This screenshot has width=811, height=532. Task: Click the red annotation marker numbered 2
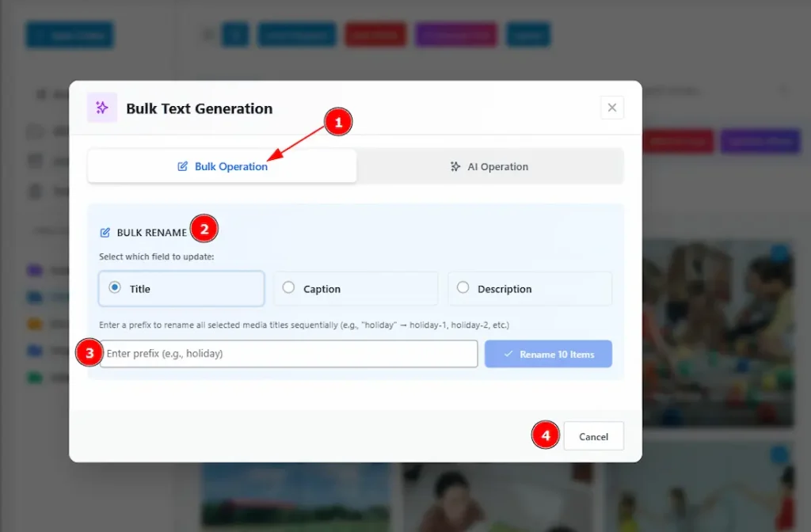click(x=204, y=230)
